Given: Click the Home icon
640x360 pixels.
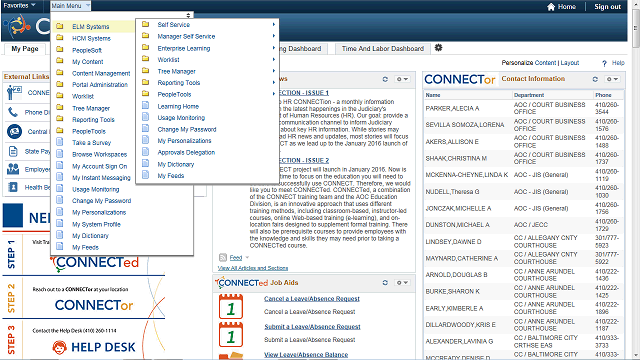Looking at the screenshot, I should tap(551, 7).
